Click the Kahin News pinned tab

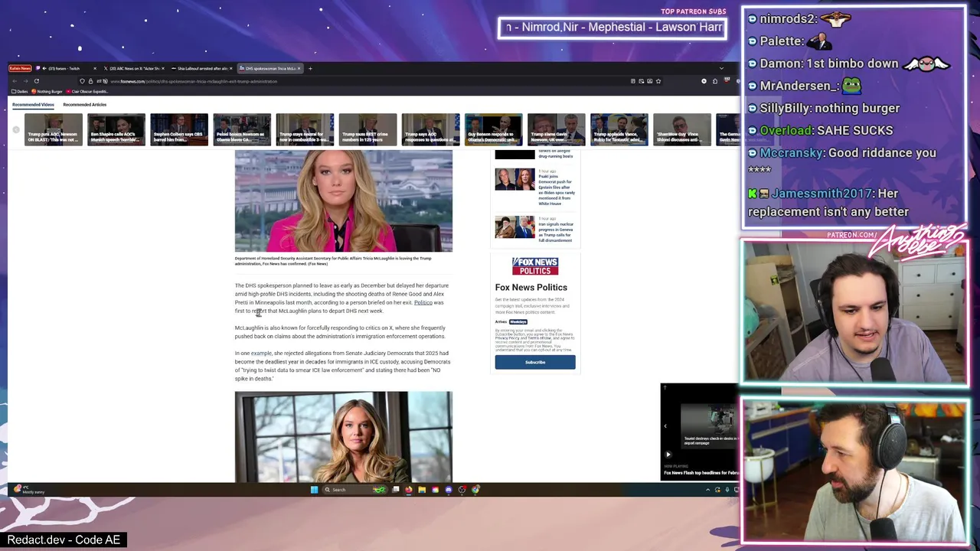pyautogui.click(x=20, y=69)
